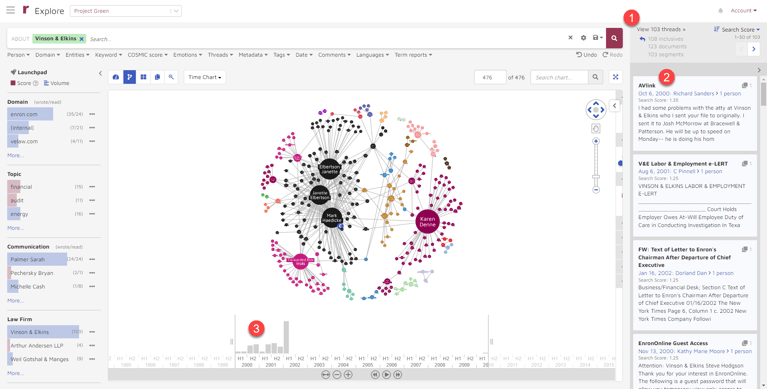Open search settings gear icon
This screenshot has height=389, width=767.
[x=583, y=38]
